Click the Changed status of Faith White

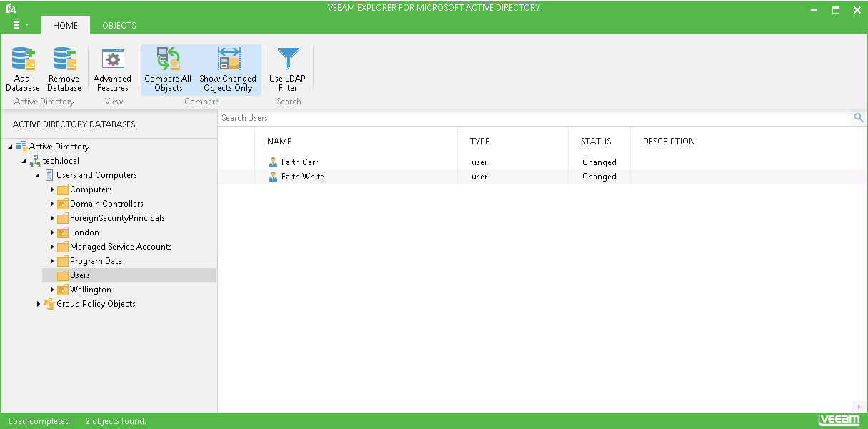[599, 177]
